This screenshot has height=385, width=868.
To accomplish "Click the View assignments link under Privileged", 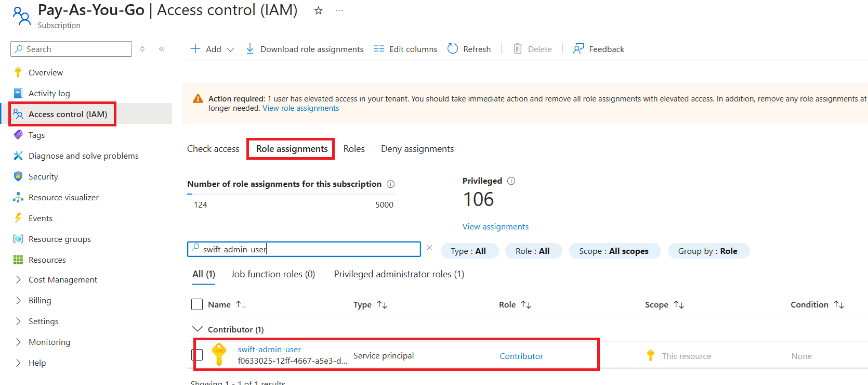I will pyautogui.click(x=495, y=226).
